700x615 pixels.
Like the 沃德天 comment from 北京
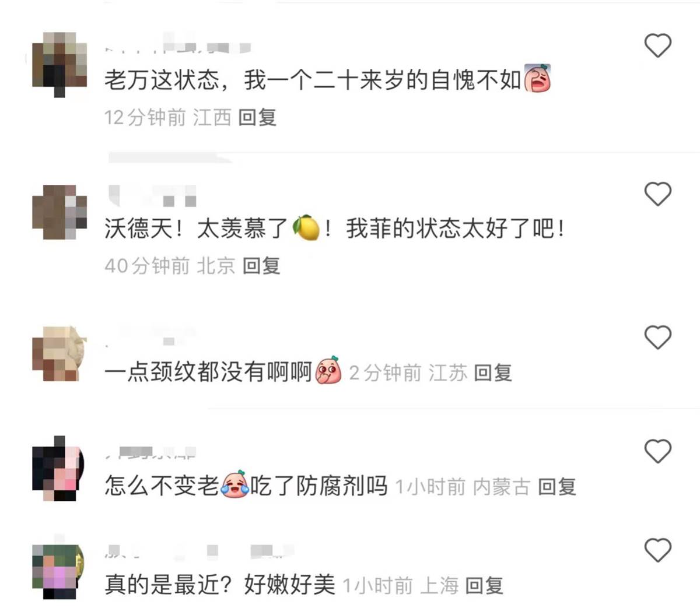pyautogui.click(x=657, y=194)
